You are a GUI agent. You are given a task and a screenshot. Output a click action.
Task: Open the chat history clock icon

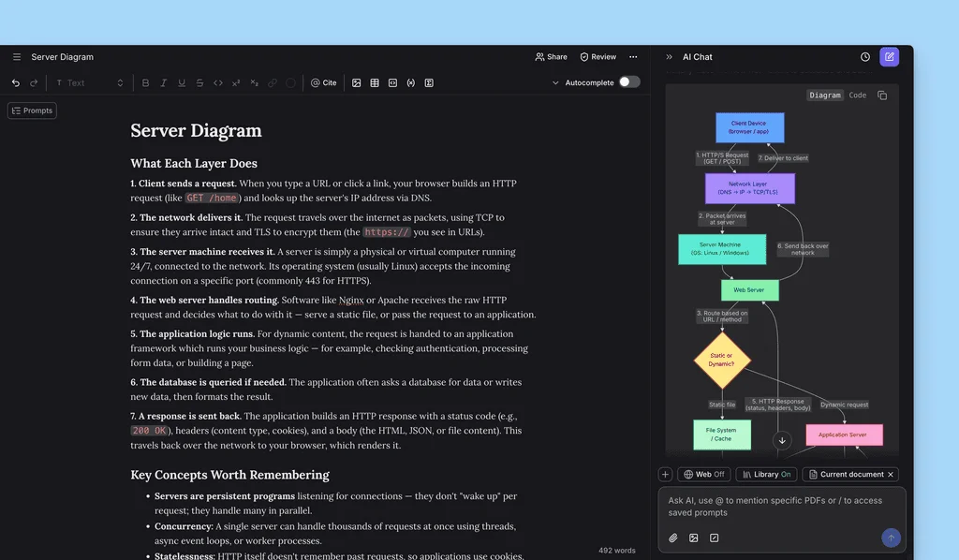coord(864,57)
